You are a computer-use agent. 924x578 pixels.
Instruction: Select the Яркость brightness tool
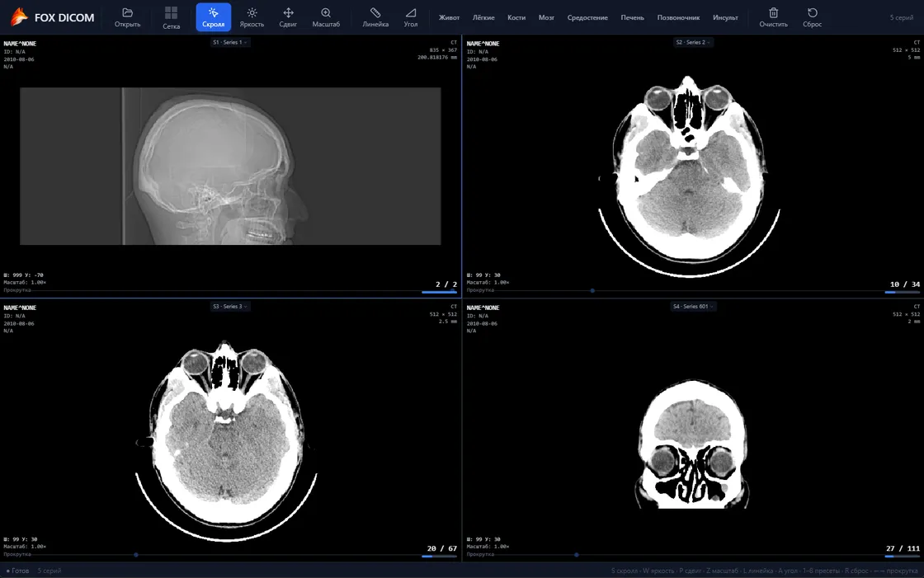[252, 17]
